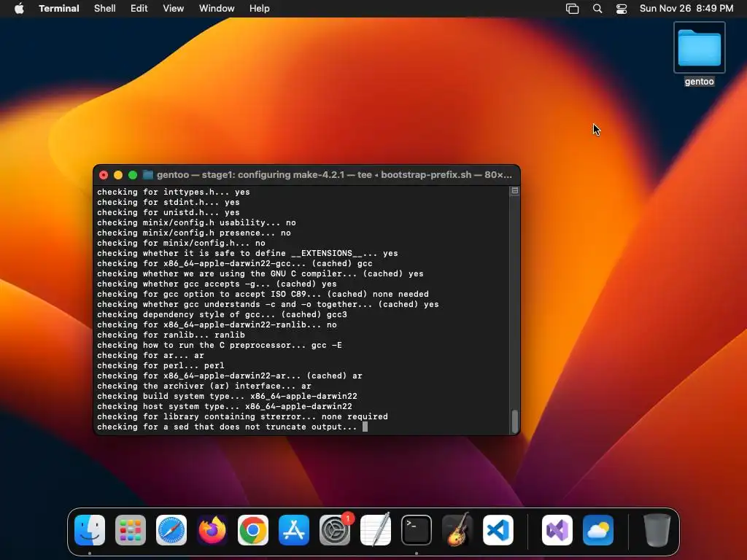Click the line mentioning __EXTENSIONS__
This screenshot has height=560, width=747.
click(x=247, y=253)
